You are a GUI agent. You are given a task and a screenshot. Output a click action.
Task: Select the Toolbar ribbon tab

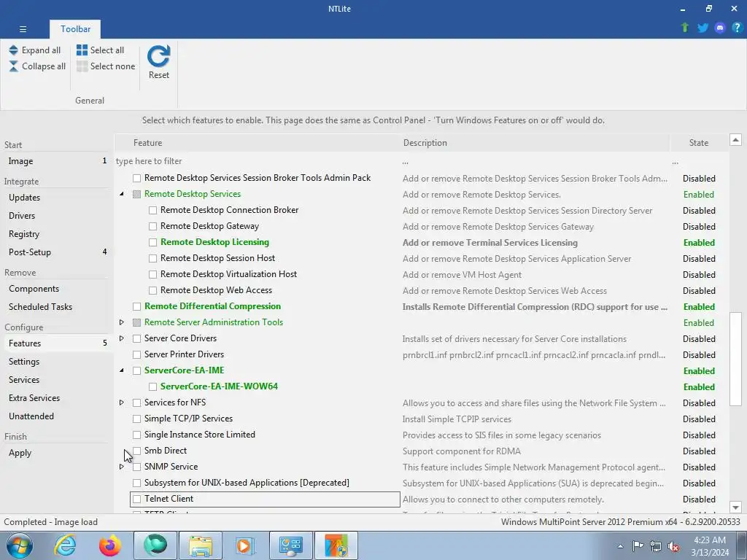coord(75,29)
